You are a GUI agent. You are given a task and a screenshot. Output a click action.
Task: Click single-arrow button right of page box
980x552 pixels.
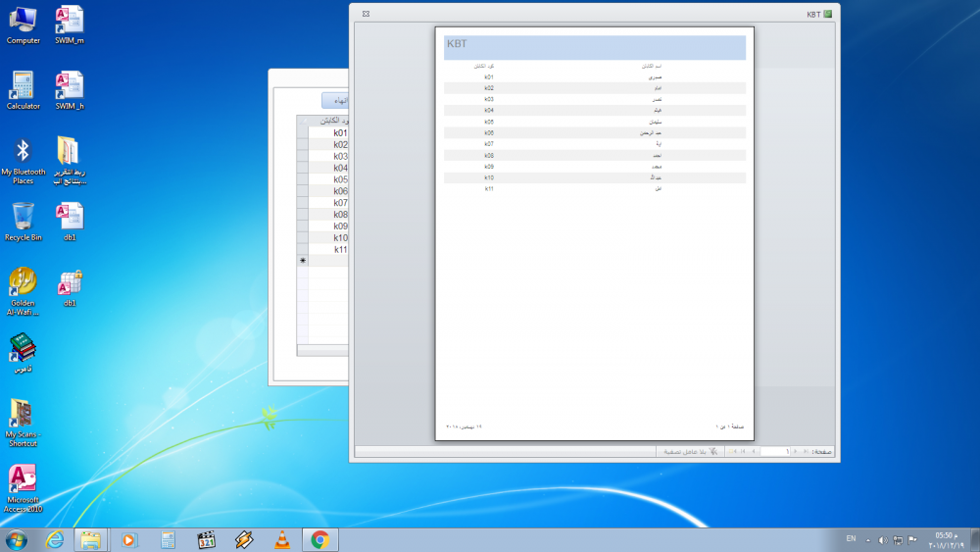795,451
